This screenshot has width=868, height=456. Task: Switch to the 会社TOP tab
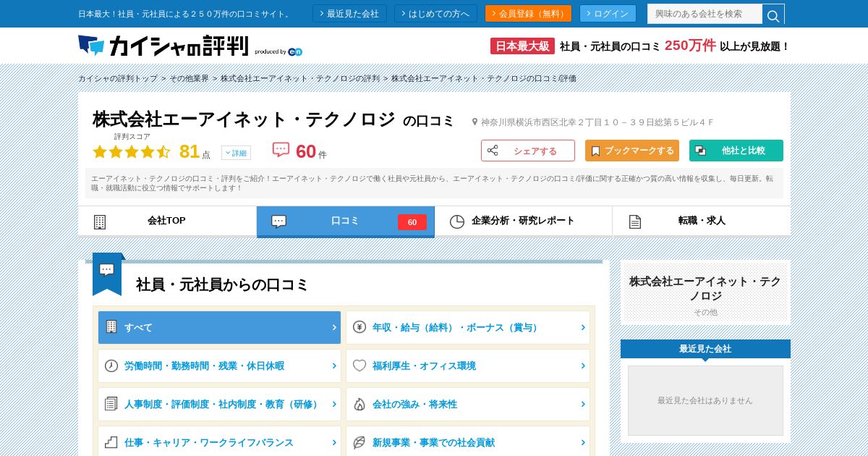point(167,221)
